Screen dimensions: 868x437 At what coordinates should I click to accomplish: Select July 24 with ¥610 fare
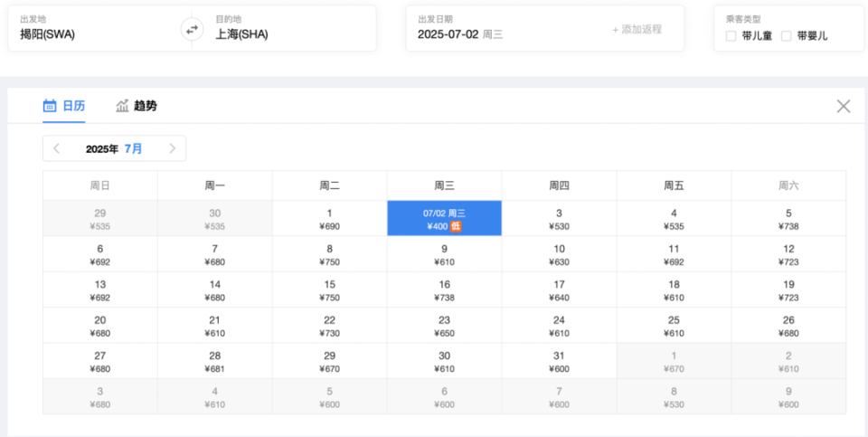click(x=559, y=325)
